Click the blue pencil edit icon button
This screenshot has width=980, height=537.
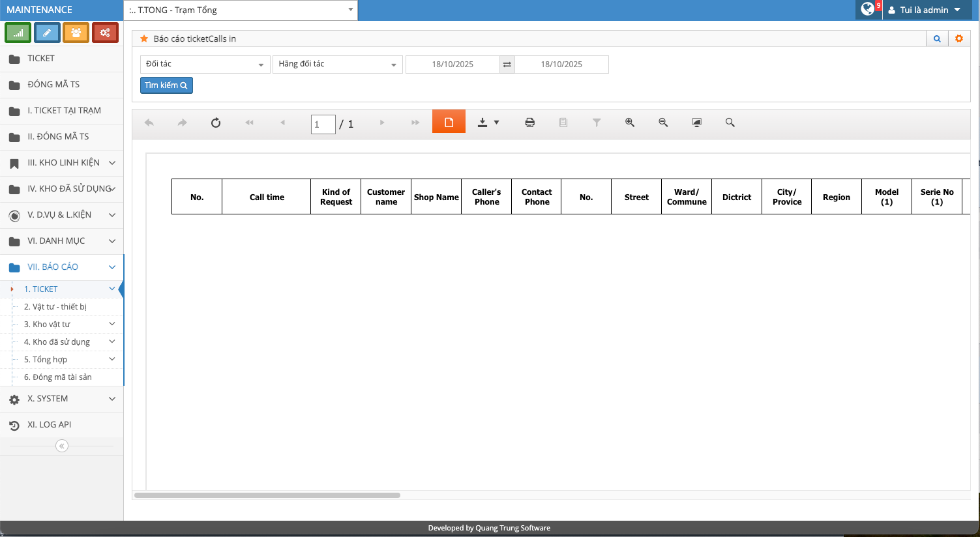(47, 33)
